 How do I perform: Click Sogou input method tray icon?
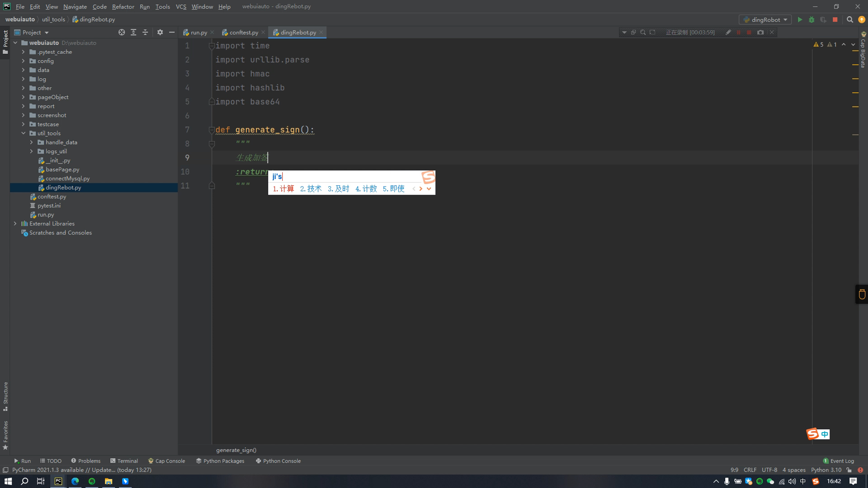click(816, 481)
